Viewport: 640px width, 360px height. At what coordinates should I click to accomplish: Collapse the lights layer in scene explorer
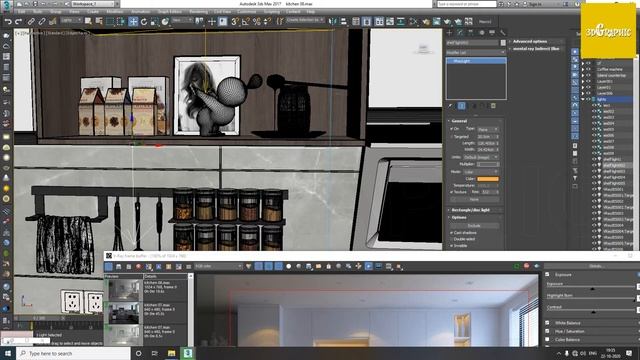click(x=583, y=99)
